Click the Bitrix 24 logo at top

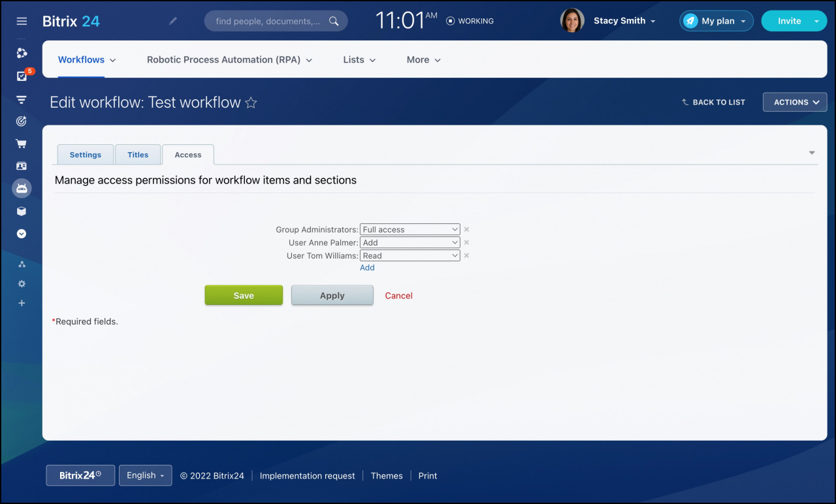click(71, 21)
